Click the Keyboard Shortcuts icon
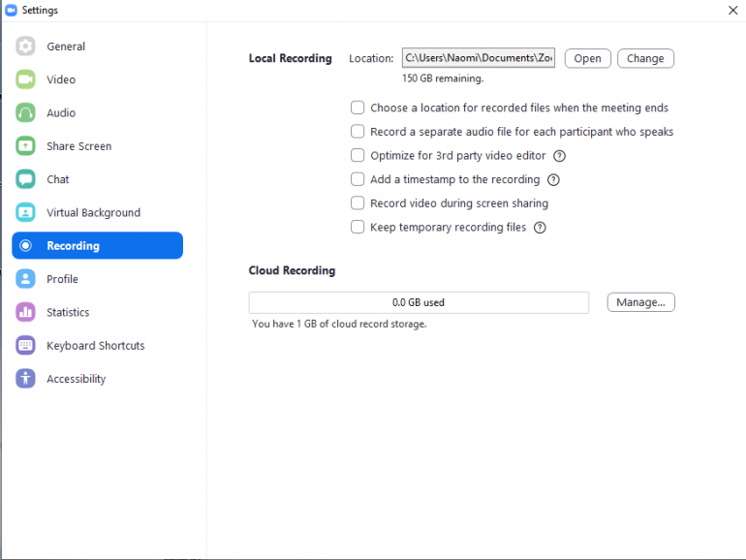 coord(25,346)
